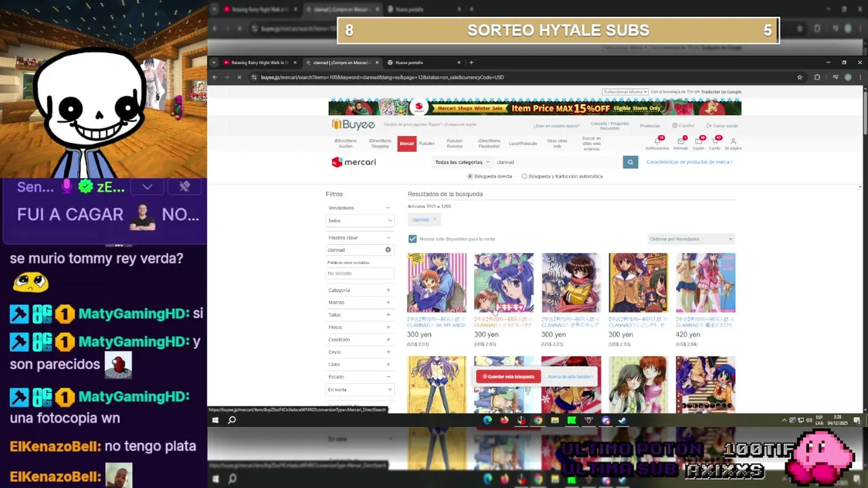
Task: Click Cerrar sesión link
Action: coord(722,125)
